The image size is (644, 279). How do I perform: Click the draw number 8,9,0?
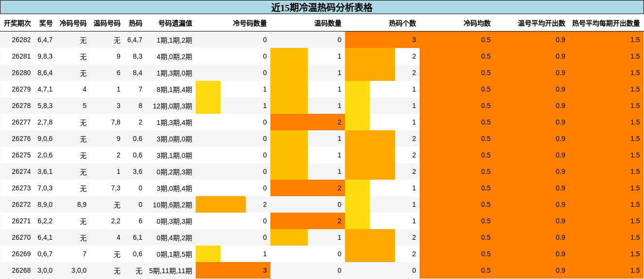tap(45, 204)
